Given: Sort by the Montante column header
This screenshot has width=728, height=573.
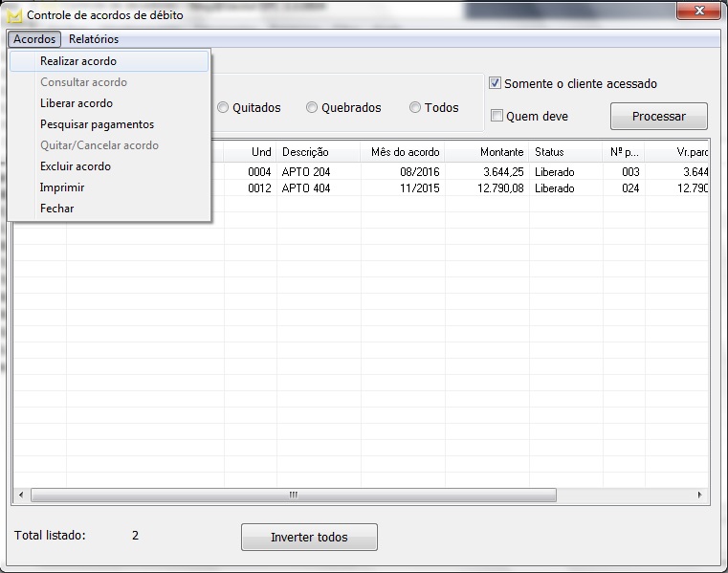Looking at the screenshot, I should pos(486,152).
